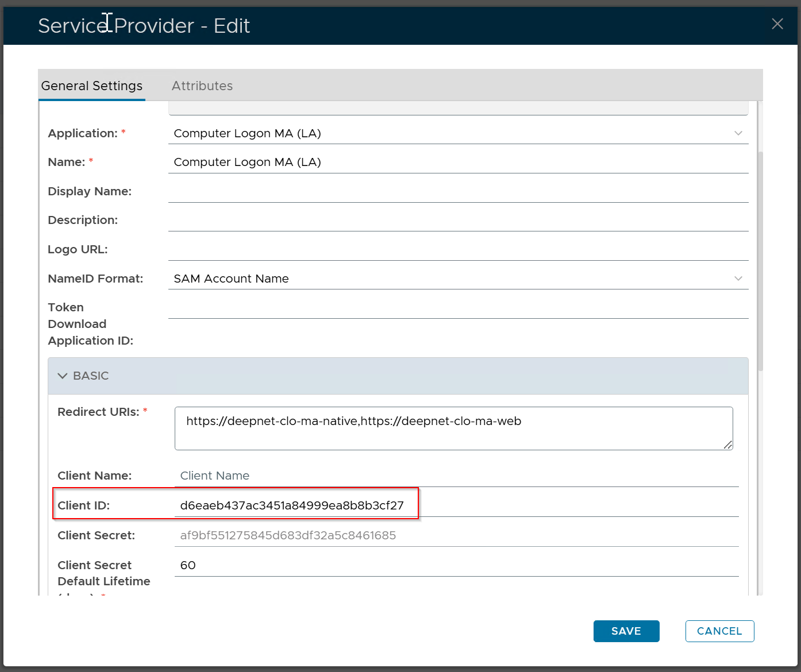Click the Client Name field
Viewport: 801px width, 672px height.
pyautogui.click(x=456, y=476)
